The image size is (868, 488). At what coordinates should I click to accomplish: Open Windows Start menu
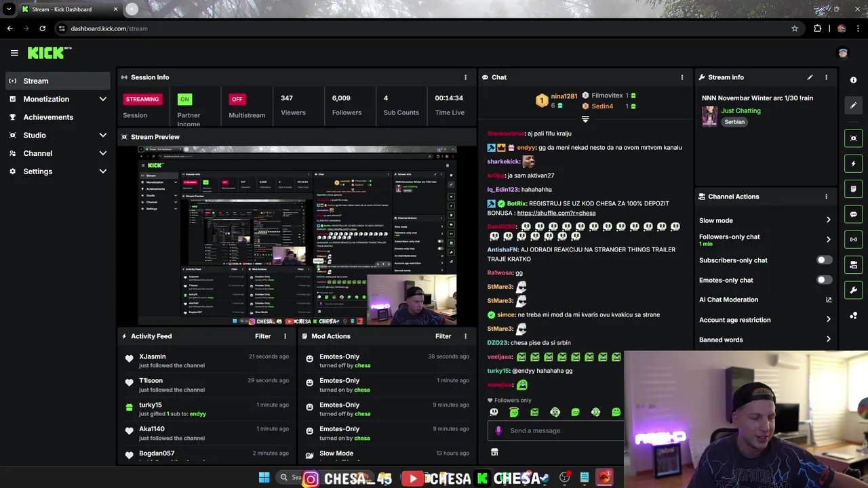264,478
